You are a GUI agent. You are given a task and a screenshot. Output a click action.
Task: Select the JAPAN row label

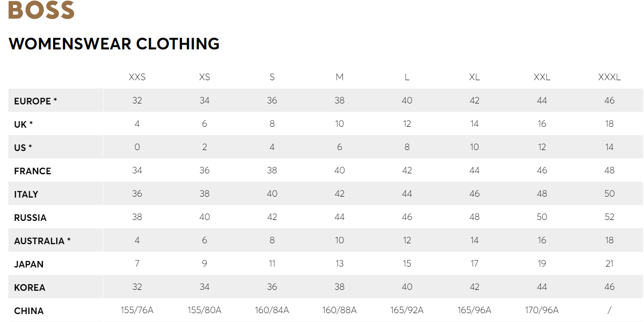[29, 264]
